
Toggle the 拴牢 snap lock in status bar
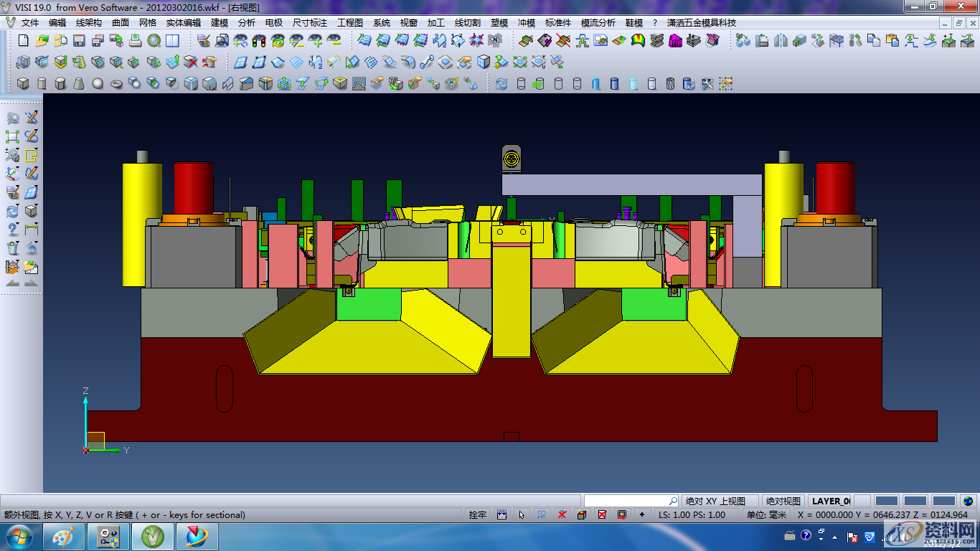tap(478, 514)
